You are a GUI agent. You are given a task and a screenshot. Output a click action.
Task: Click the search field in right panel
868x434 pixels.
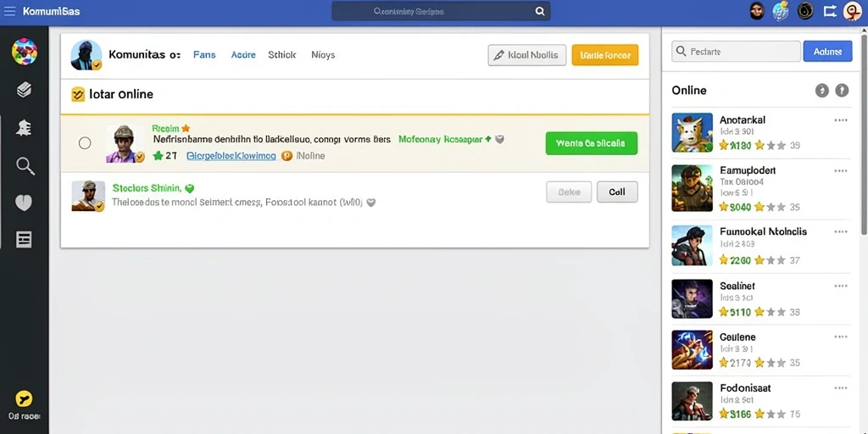click(736, 52)
